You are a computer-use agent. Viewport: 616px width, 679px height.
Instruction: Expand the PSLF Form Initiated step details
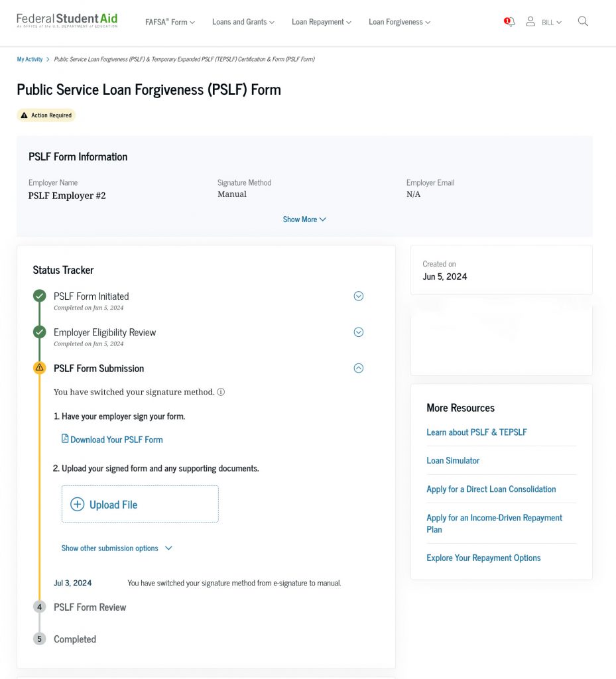pos(359,296)
